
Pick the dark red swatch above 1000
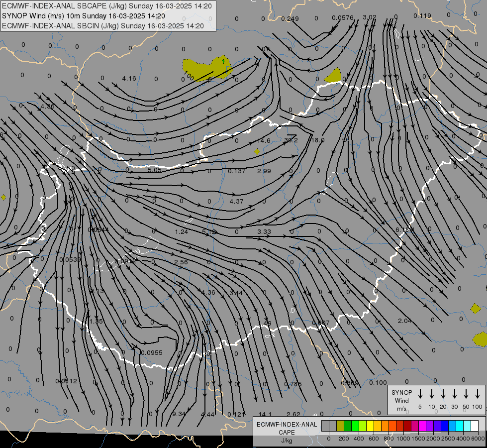pyautogui.click(x=407, y=426)
